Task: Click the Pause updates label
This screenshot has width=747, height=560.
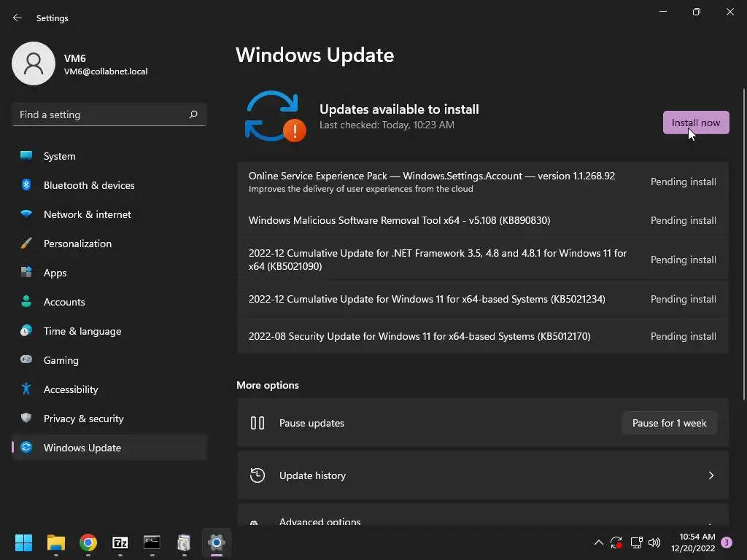Action: [x=311, y=423]
